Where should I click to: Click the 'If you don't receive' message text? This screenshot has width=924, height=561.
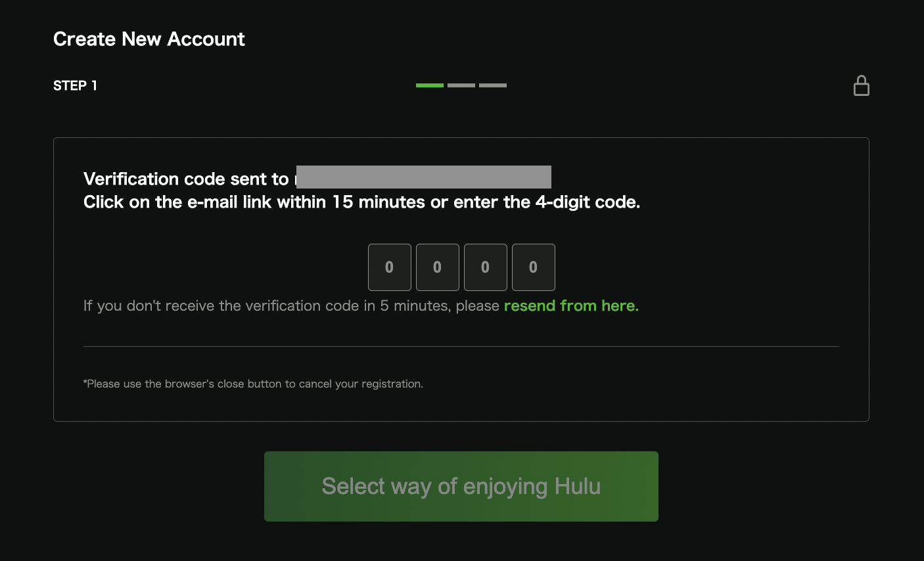click(x=291, y=306)
